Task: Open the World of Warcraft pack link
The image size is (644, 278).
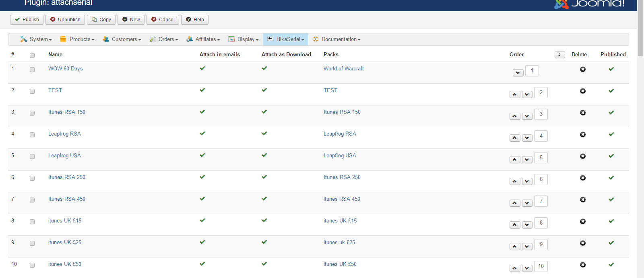Action: click(x=343, y=69)
